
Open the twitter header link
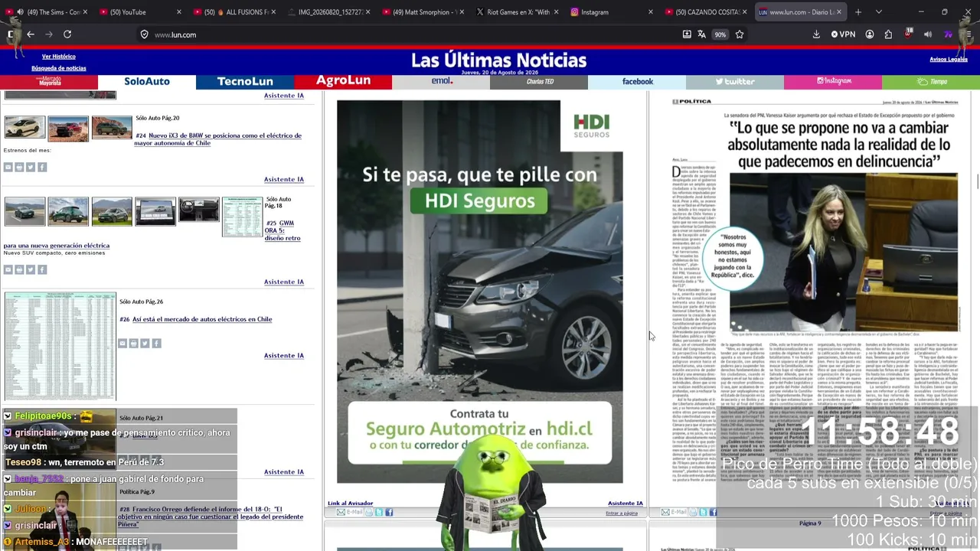pyautogui.click(x=735, y=81)
